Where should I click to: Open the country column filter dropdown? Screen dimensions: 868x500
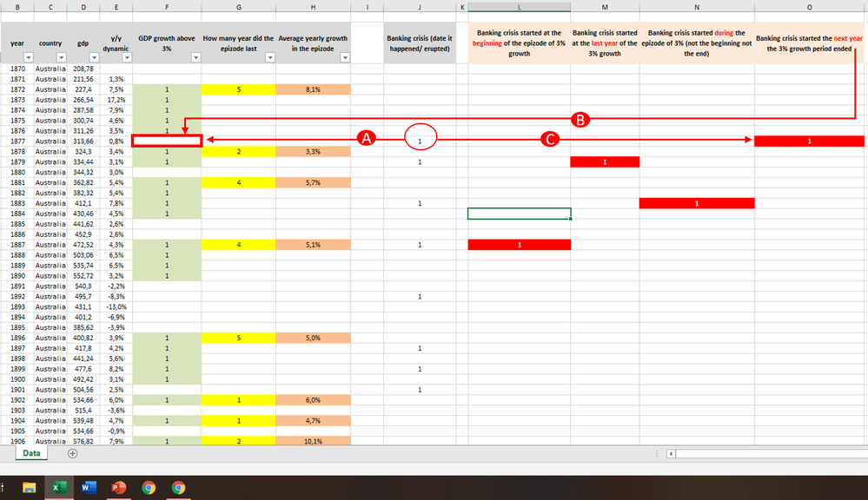[62, 57]
